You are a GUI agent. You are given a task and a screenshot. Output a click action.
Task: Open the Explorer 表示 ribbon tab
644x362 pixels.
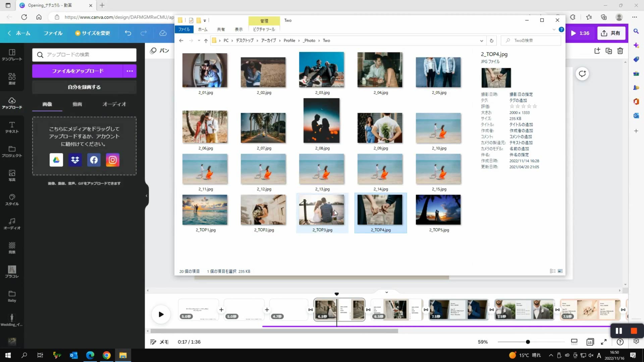click(238, 29)
